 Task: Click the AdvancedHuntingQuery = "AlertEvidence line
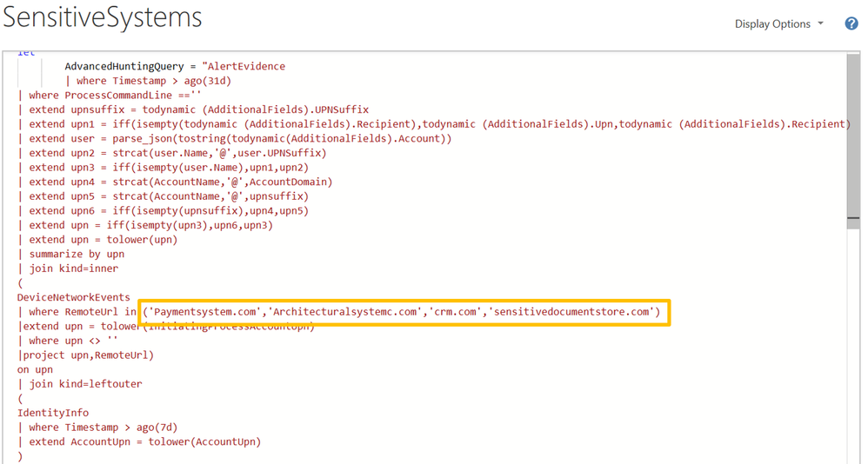pyautogui.click(x=175, y=66)
